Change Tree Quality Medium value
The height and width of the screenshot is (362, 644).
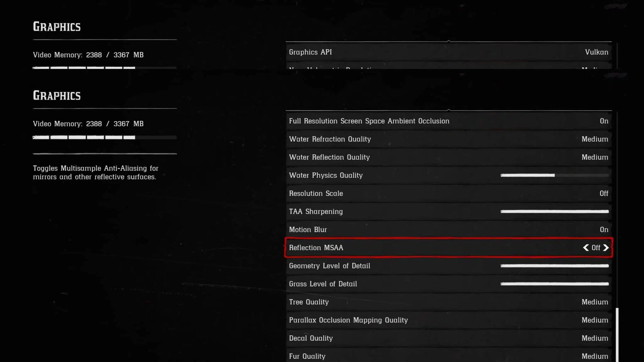[595, 302]
